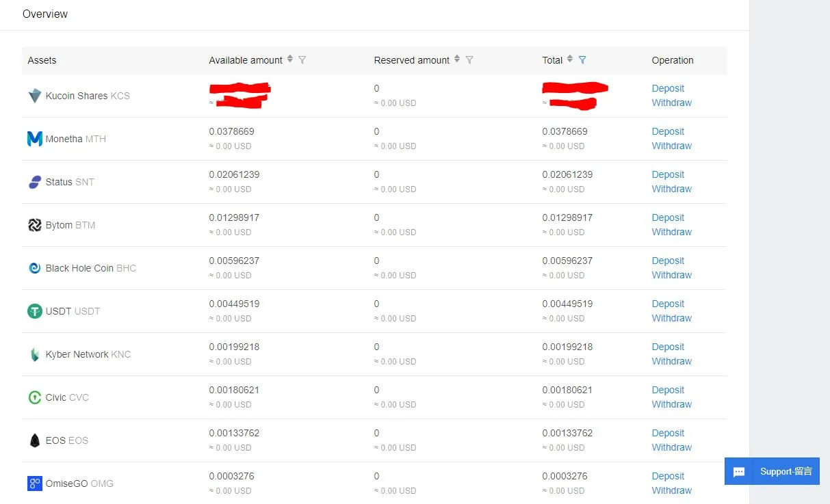Deposit USDT

pyautogui.click(x=668, y=304)
